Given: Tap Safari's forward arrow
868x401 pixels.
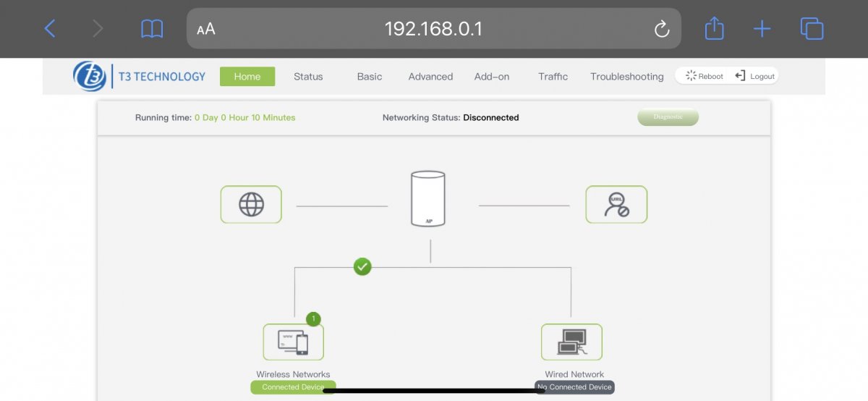Looking at the screenshot, I should pos(98,28).
